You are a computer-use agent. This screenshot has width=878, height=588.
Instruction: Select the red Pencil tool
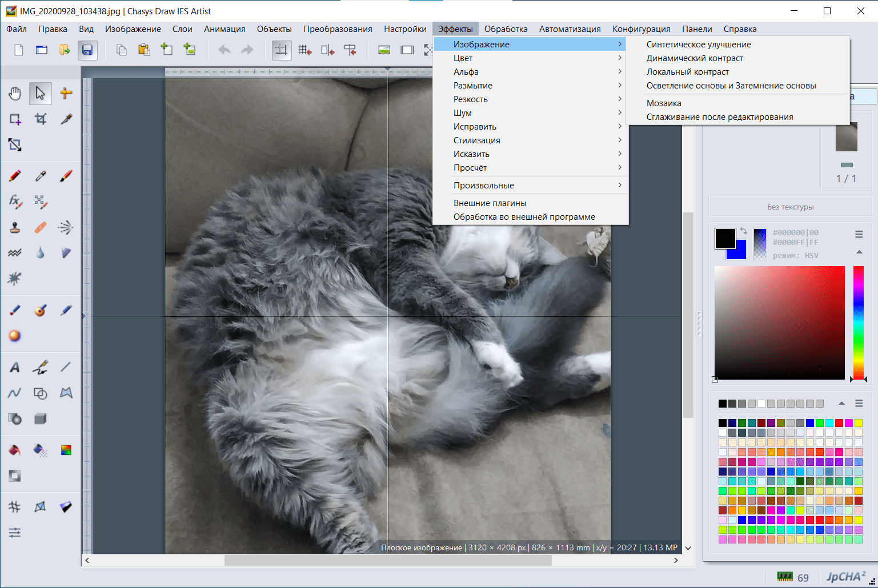coord(15,176)
